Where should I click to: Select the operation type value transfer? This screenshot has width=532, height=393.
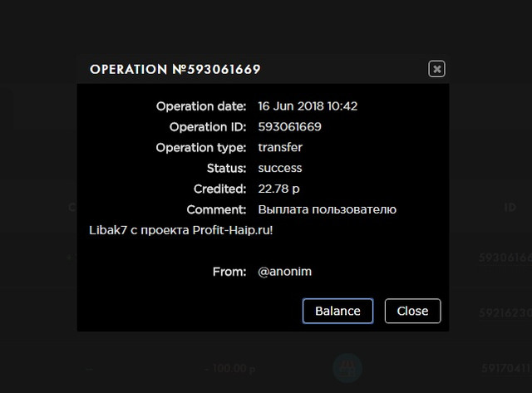click(280, 148)
